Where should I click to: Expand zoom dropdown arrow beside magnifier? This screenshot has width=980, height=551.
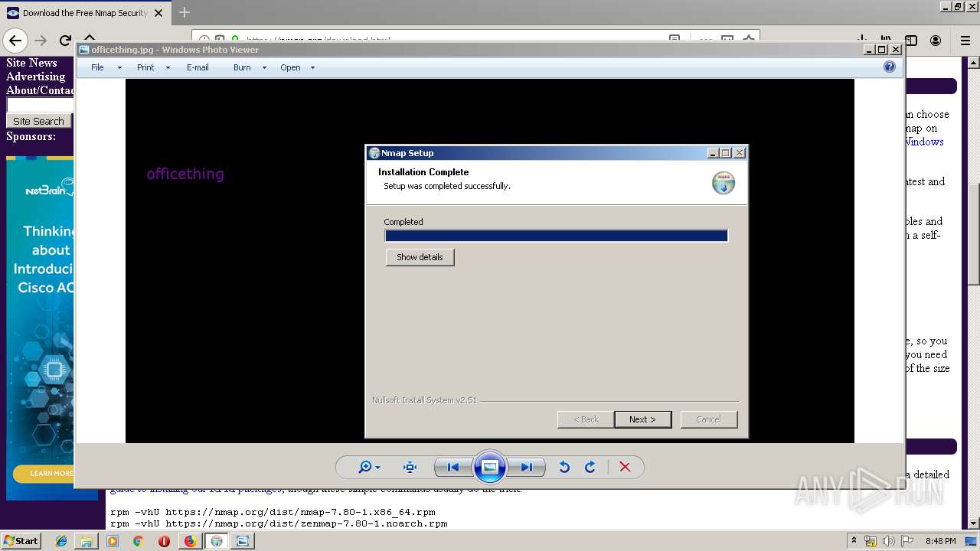click(377, 468)
